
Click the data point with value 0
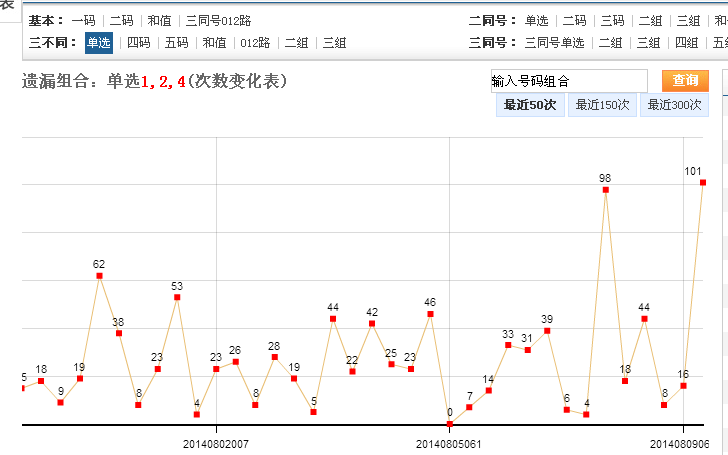tap(450, 424)
